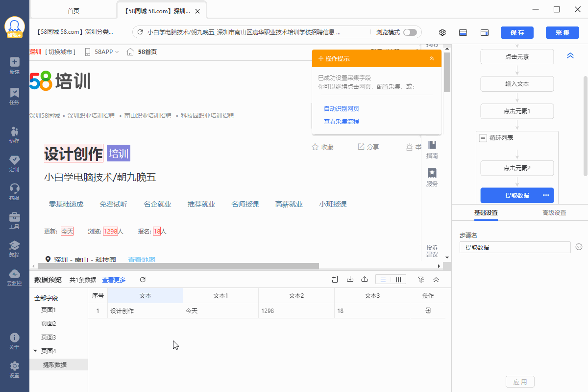Click the 切换城市 link on the webpage
This screenshot has width=588, height=392.
click(60, 52)
